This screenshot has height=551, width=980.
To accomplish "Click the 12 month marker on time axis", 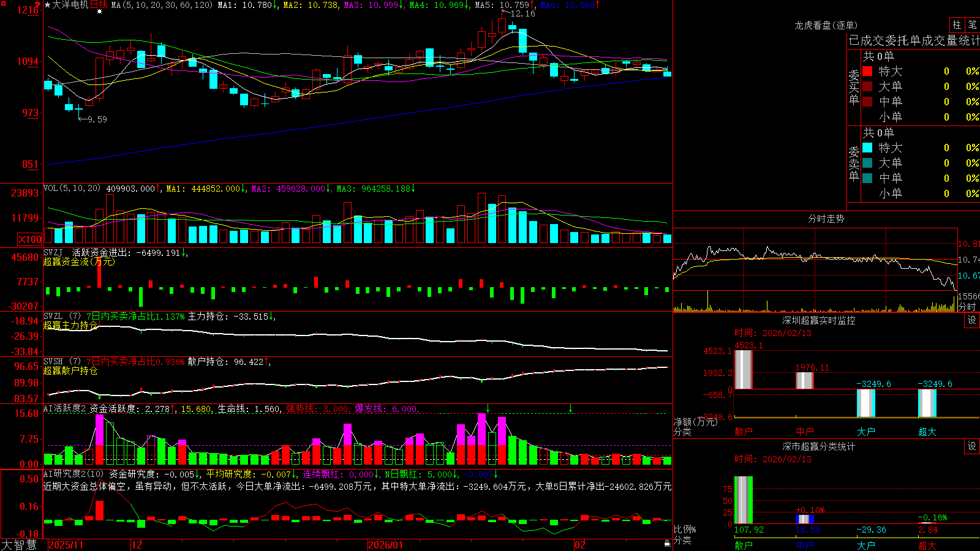I will point(137,545).
